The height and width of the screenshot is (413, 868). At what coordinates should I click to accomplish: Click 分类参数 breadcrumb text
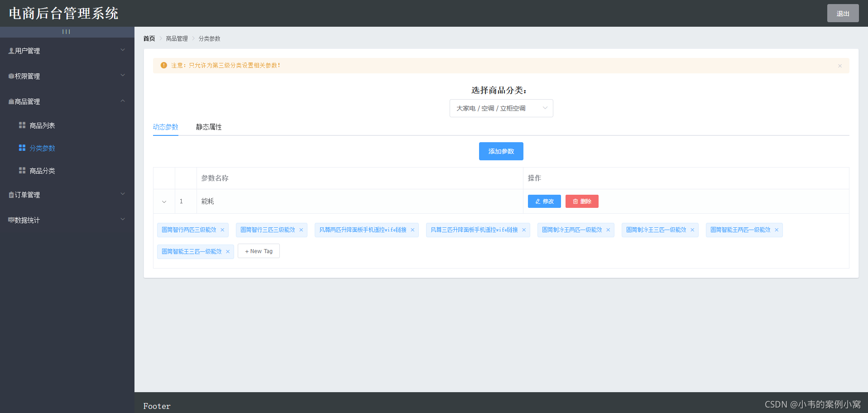click(209, 38)
